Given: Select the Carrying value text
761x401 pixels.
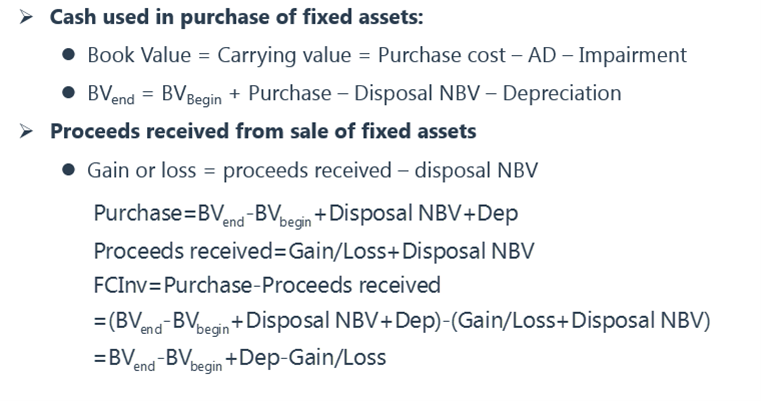Looking at the screenshot, I should point(284,55).
